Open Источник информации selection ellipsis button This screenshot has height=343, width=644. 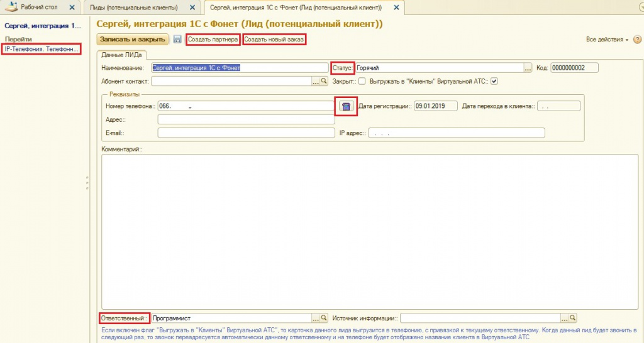click(565, 318)
